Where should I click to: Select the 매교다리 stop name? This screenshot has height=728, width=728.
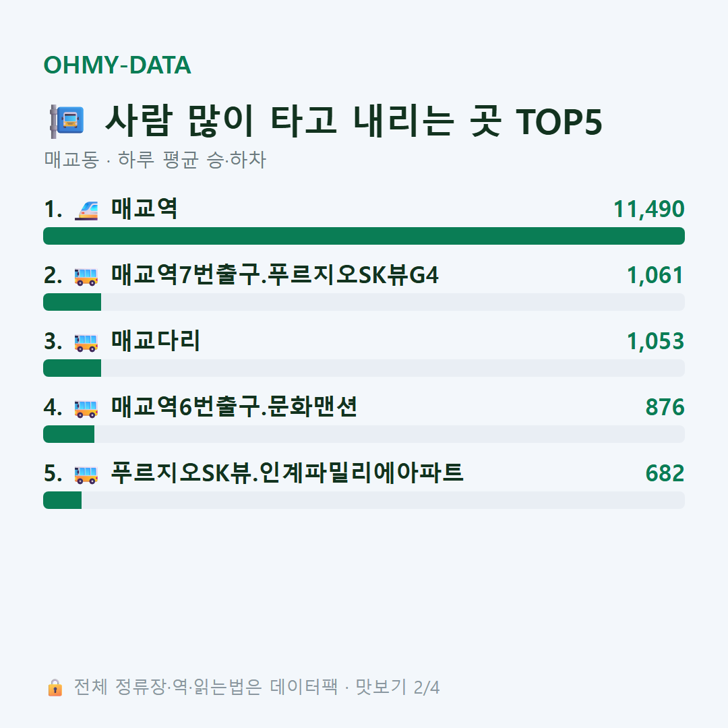point(156,341)
